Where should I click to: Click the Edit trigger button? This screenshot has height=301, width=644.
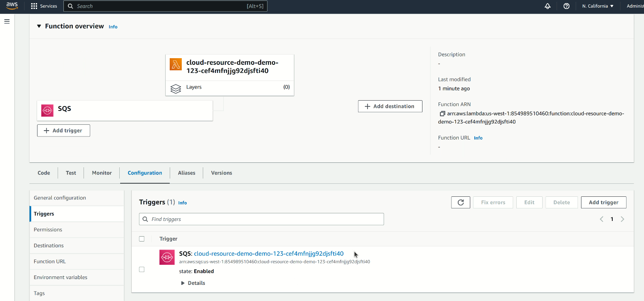tap(529, 202)
